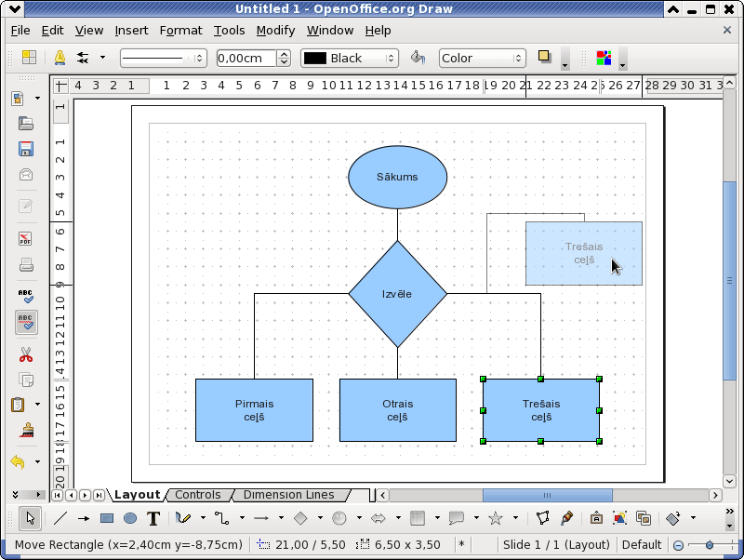Select the Line drawing tool

click(60, 518)
